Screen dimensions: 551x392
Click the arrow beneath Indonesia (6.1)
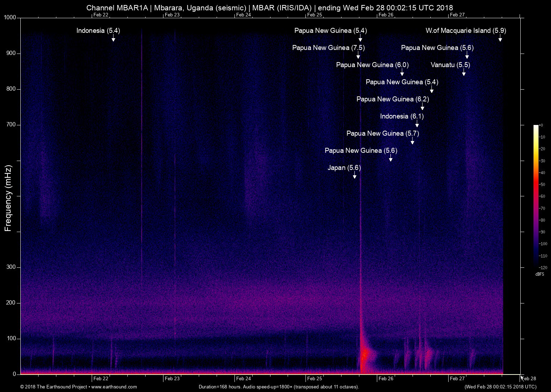417,124
